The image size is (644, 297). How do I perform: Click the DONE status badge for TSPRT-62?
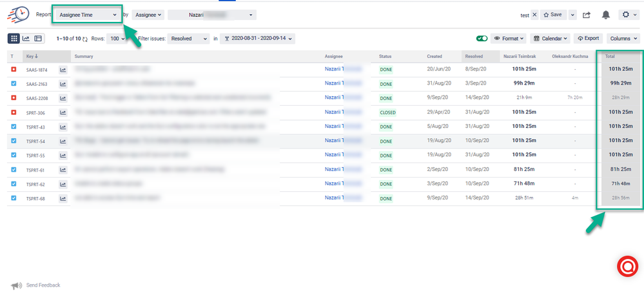click(x=386, y=184)
